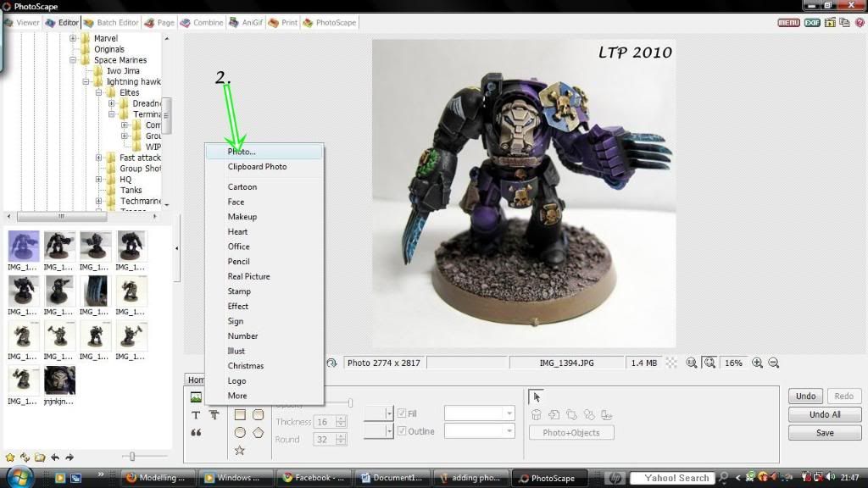This screenshot has width=868, height=488.
Task: Select the Text tool icon
Action: tap(196, 415)
